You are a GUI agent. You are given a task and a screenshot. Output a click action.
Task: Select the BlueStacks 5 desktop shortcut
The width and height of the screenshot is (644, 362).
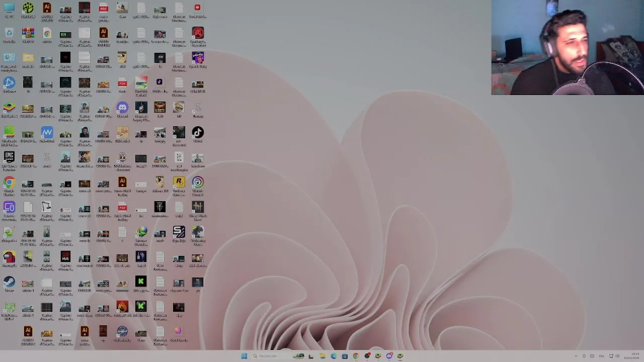(9, 110)
